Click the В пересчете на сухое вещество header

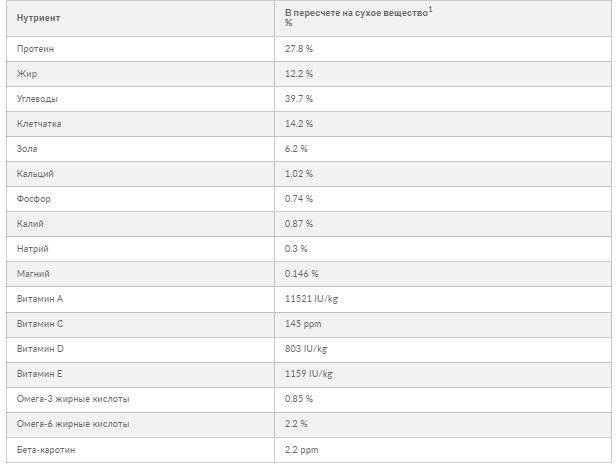[358, 13]
